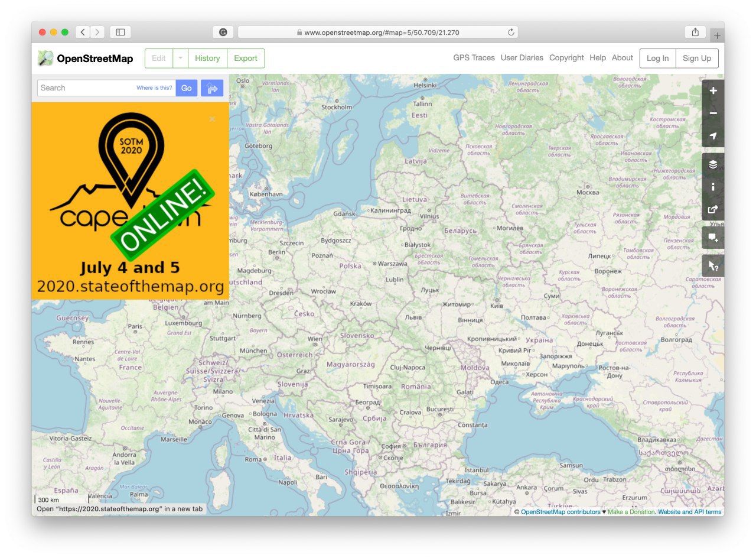Click the Make a Donation link
This screenshot has height=558, width=756.
(631, 512)
